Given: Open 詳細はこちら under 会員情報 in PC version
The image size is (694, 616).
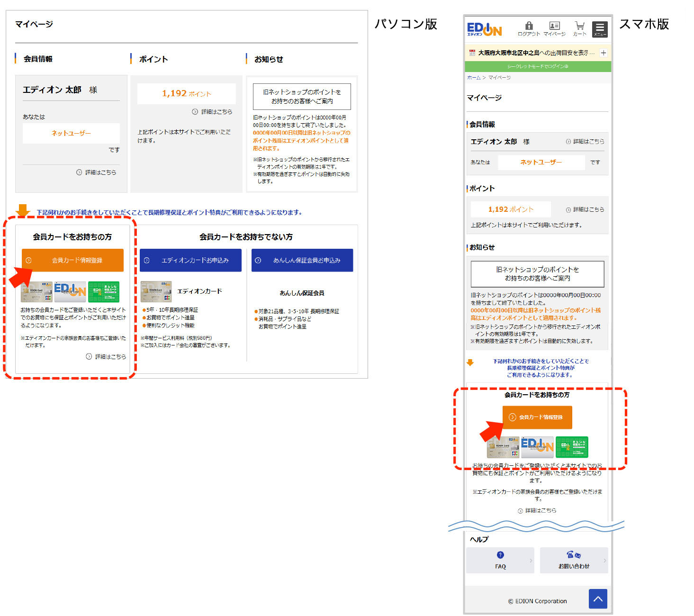Looking at the screenshot, I should point(96,172).
